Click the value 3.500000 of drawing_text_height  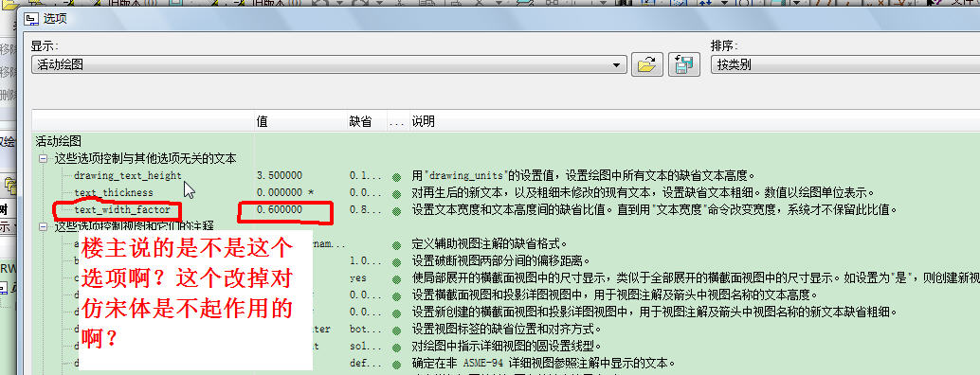coord(280,175)
